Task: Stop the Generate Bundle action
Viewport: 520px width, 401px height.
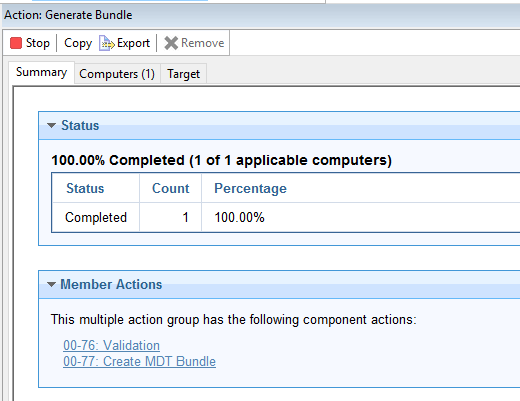Action: pyautogui.click(x=30, y=43)
